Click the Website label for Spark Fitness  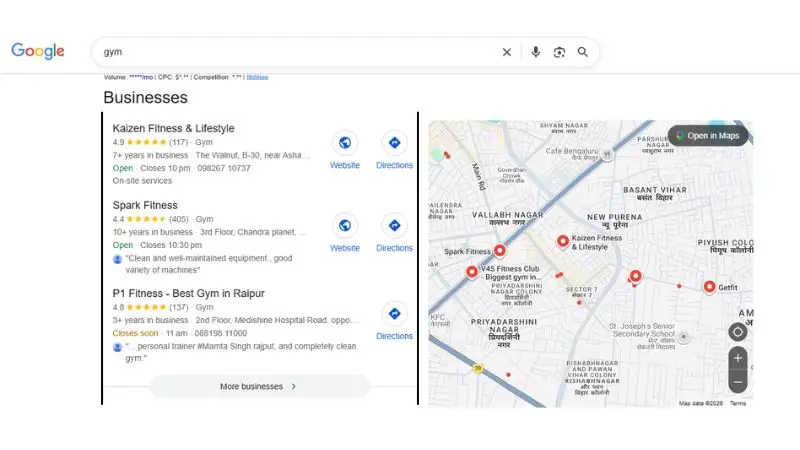pos(345,248)
